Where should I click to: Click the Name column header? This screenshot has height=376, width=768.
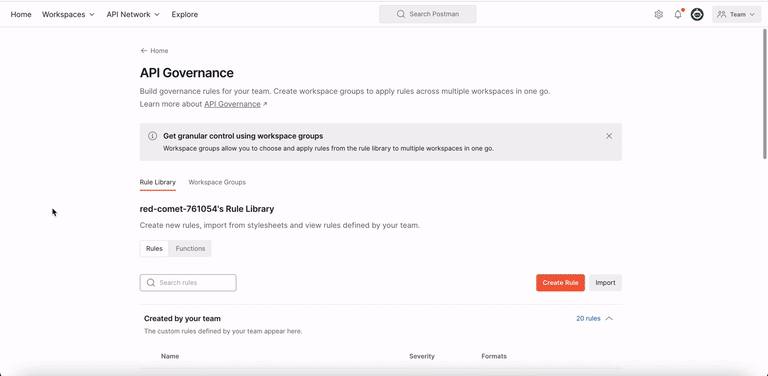tap(170, 356)
